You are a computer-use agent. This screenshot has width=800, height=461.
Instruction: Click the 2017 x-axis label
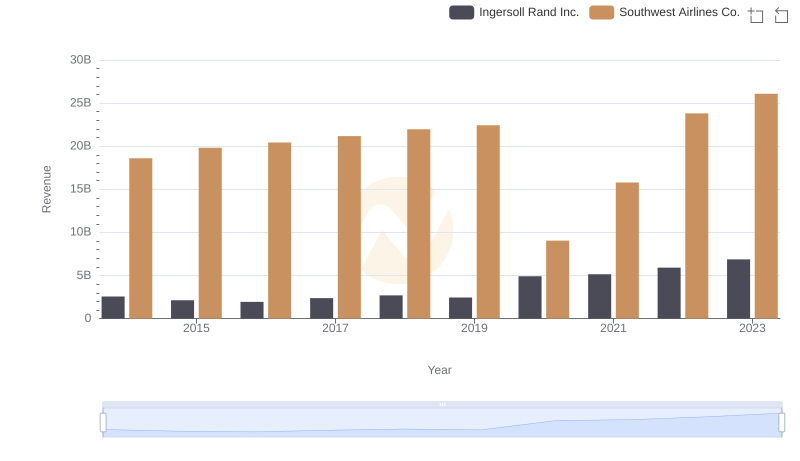click(335, 328)
